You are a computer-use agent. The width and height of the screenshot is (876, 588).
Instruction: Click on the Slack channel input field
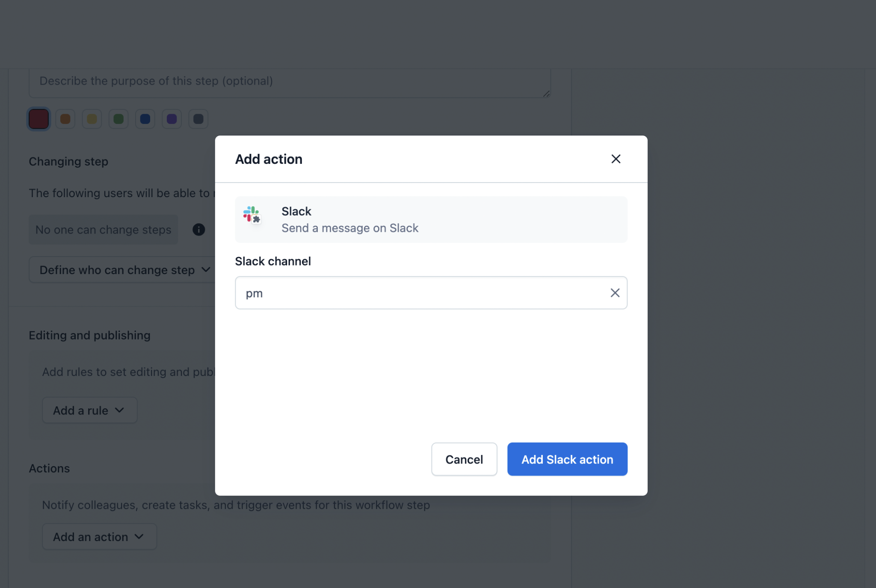[x=431, y=293]
